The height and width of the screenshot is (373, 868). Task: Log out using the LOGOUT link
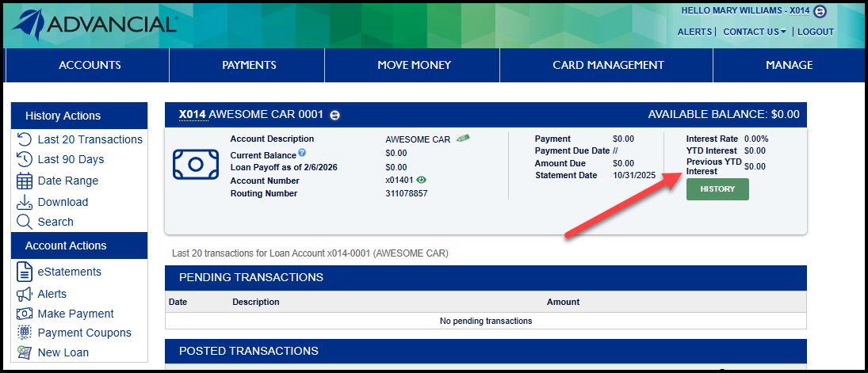(x=816, y=32)
